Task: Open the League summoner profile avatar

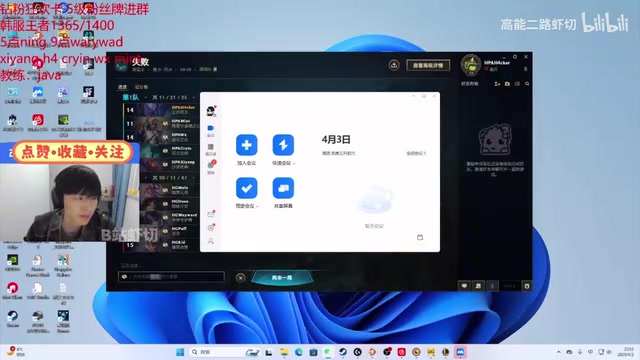Action: (x=471, y=65)
